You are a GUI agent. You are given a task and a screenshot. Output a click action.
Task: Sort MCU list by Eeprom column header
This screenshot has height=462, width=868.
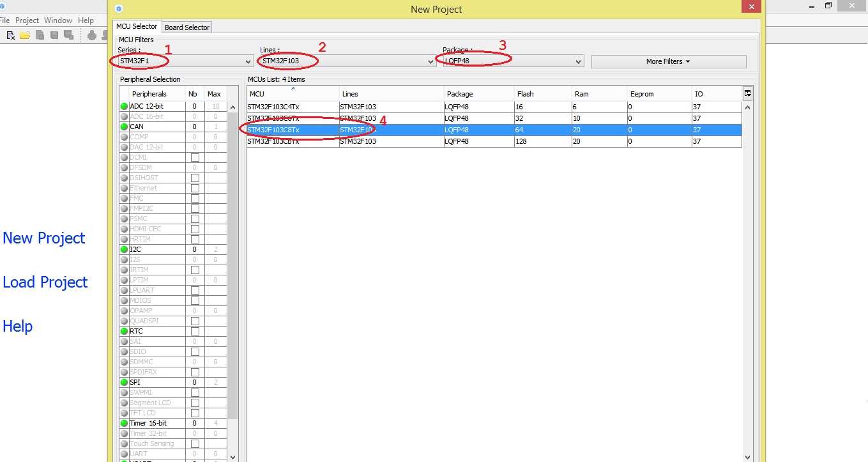click(x=659, y=94)
